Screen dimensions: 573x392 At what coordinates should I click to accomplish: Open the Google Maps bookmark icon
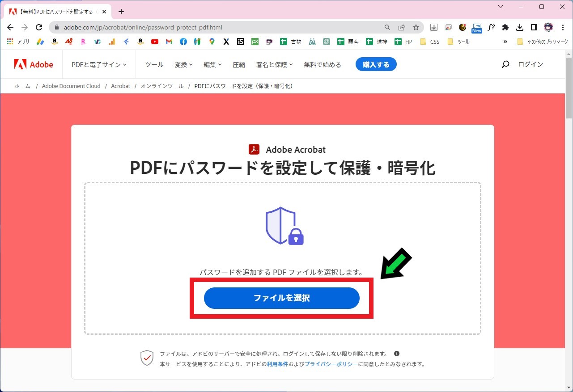(x=212, y=42)
